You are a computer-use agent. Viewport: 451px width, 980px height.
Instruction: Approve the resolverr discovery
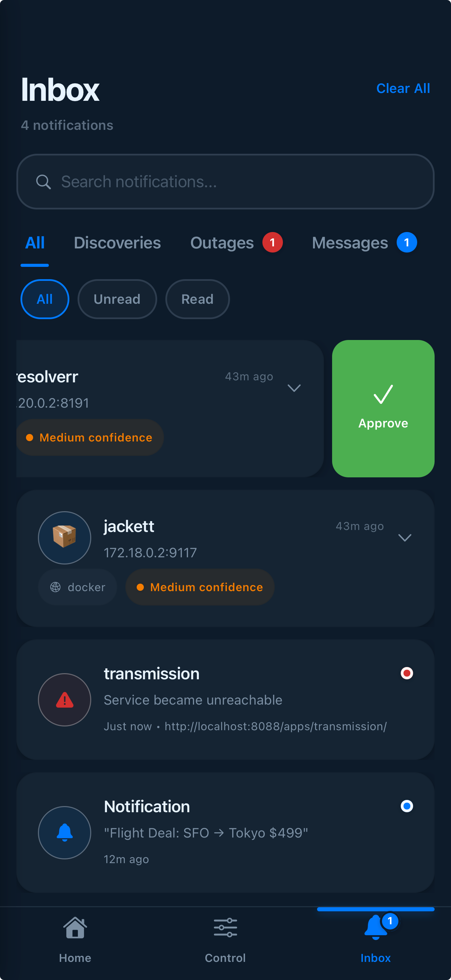click(x=383, y=408)
